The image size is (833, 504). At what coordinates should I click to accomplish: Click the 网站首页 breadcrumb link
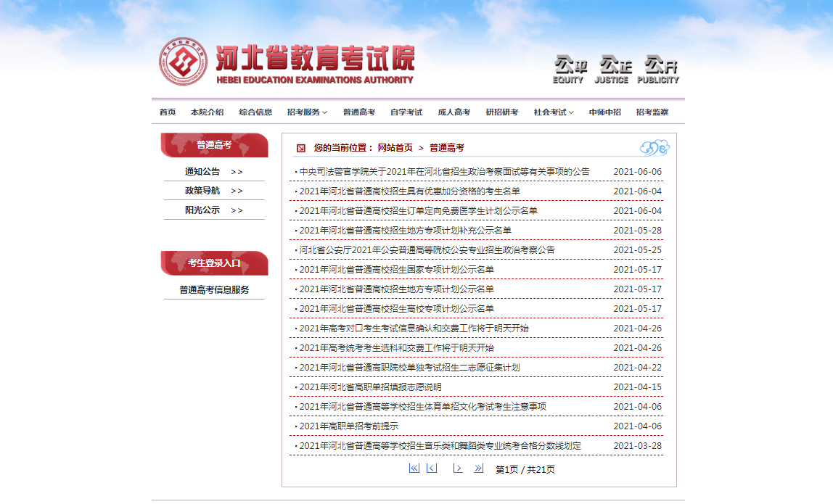(395, 148)
